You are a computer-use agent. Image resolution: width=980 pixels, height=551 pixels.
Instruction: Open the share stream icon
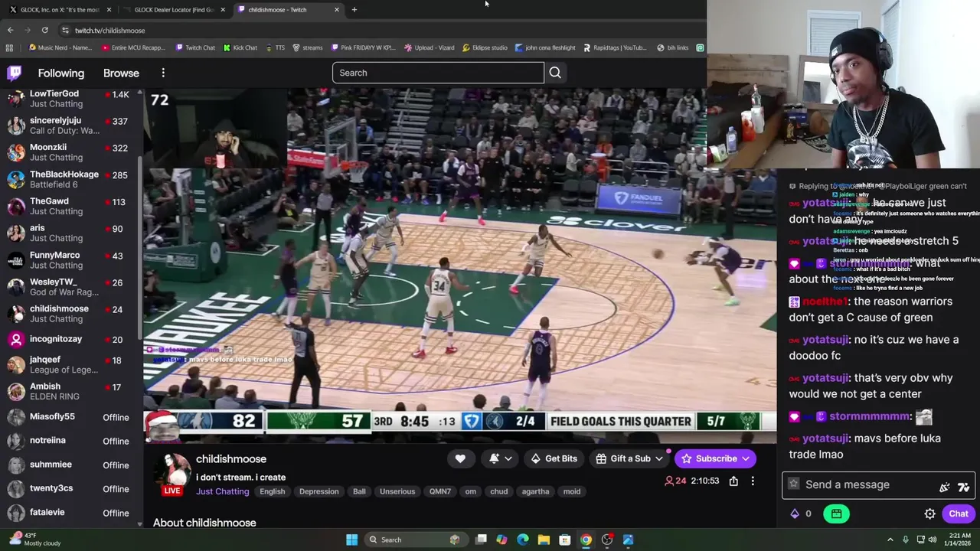pos(733,481)
